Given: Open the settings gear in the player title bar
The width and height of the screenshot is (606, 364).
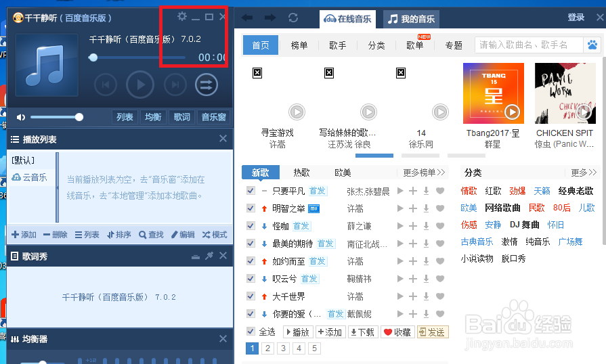Looking at the screenshot, I should pyautogui.click(x=181, y=16).
